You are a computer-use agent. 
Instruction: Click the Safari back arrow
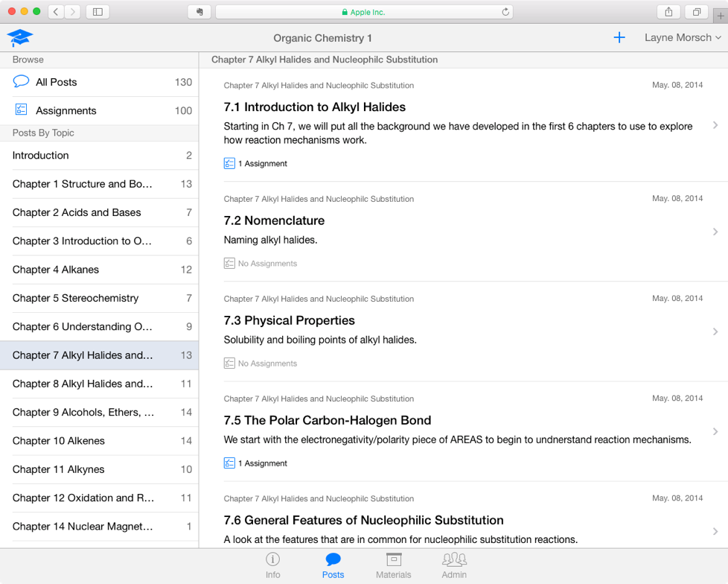point(56,12)
